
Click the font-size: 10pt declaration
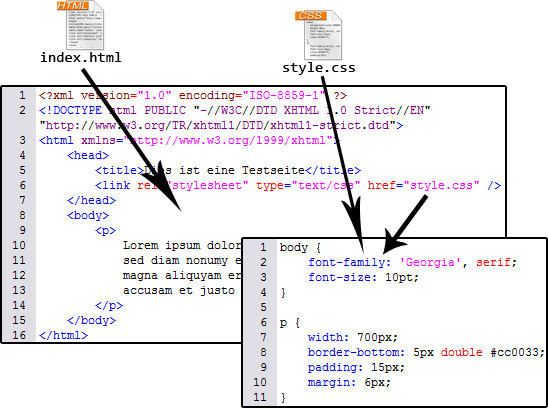tap(363, 277)
